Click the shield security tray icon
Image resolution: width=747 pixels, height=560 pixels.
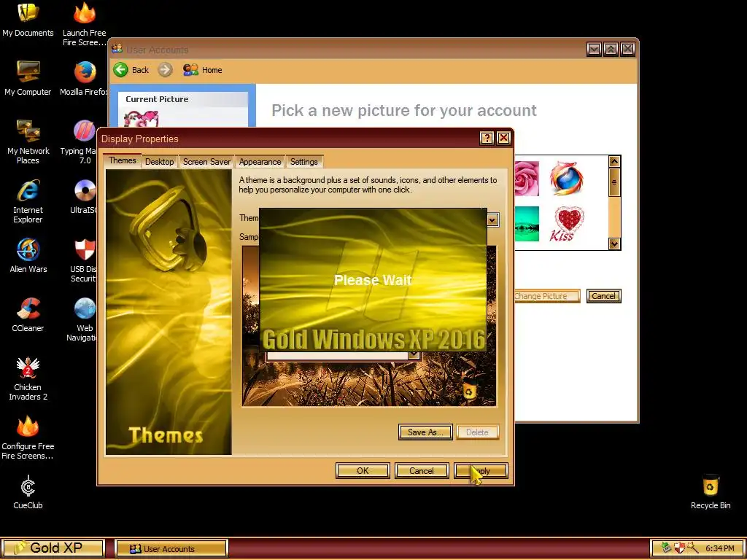click(679, 548)
